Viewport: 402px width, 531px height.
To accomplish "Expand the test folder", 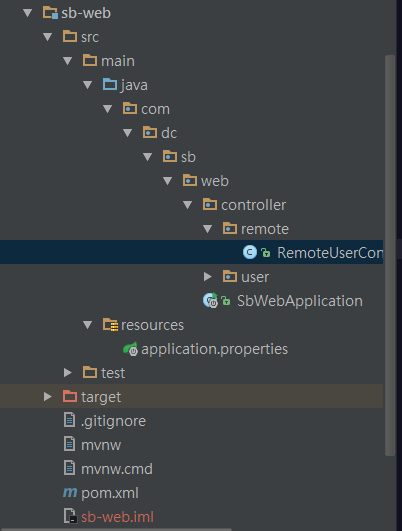I will pos(68,373).
